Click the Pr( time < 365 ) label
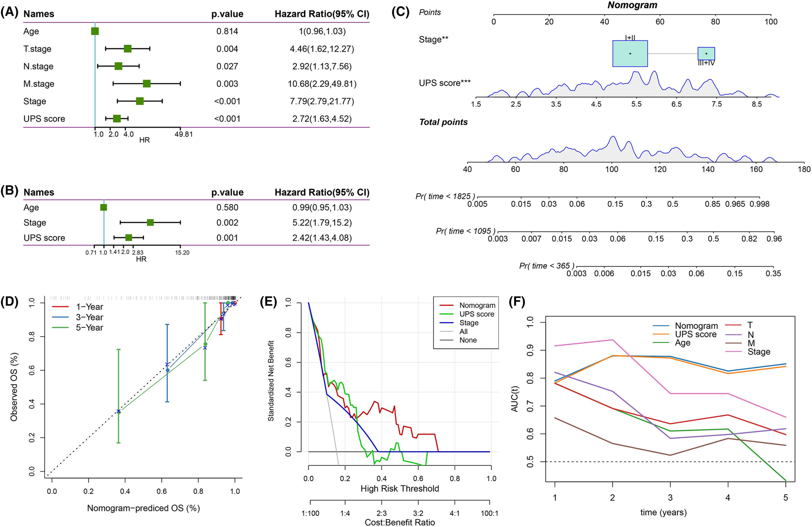812x527 pixels. point(547,266)
